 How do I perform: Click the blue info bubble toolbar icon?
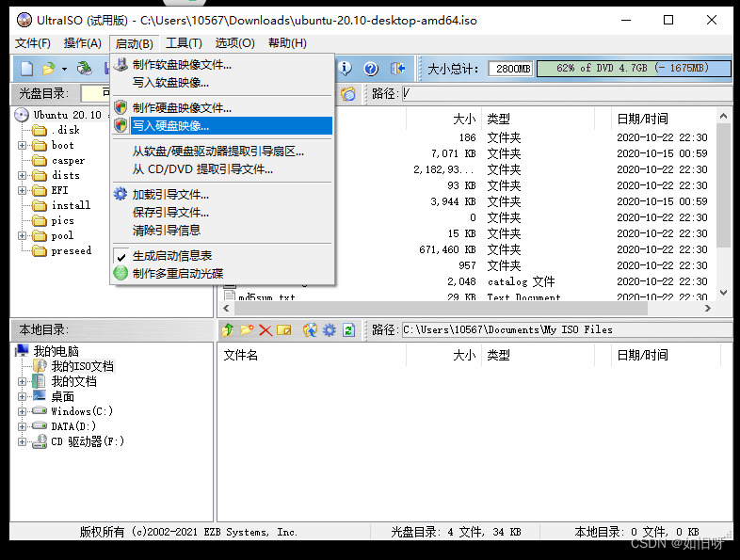click(x=345, y=69)
